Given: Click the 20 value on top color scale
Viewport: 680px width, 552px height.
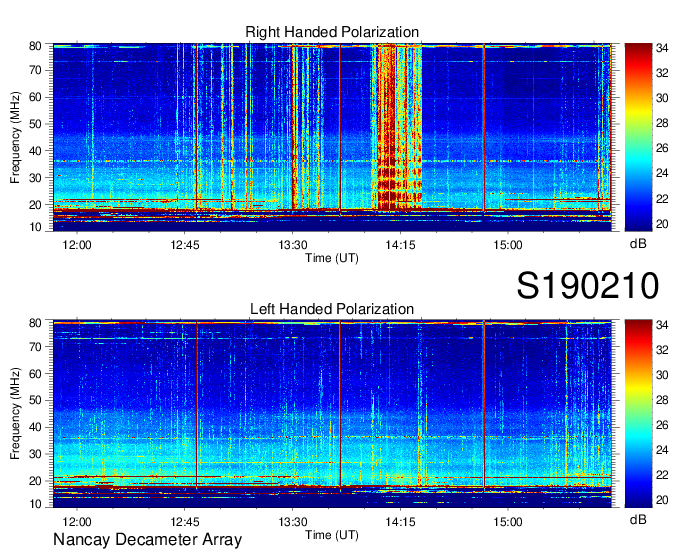Looking at the screenshot, I should (662, 224).
